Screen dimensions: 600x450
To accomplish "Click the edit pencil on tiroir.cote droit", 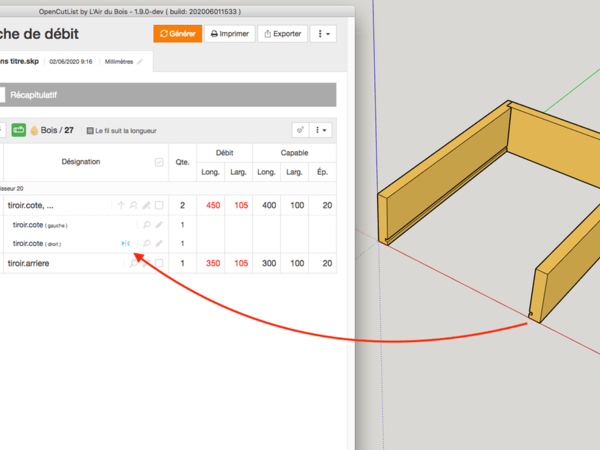I will click(159, 243).
